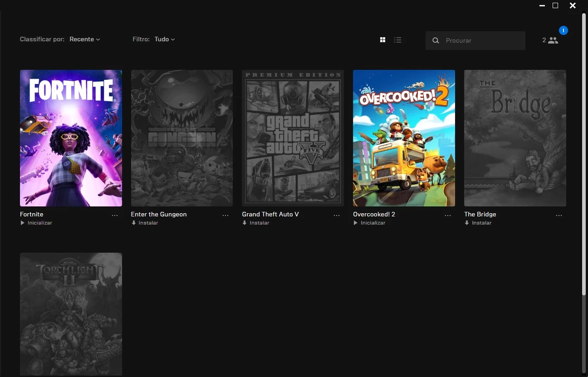Open The Bridge ellipsis menu
The height and width of the screenshot is (377, 588).
[559, 215]
